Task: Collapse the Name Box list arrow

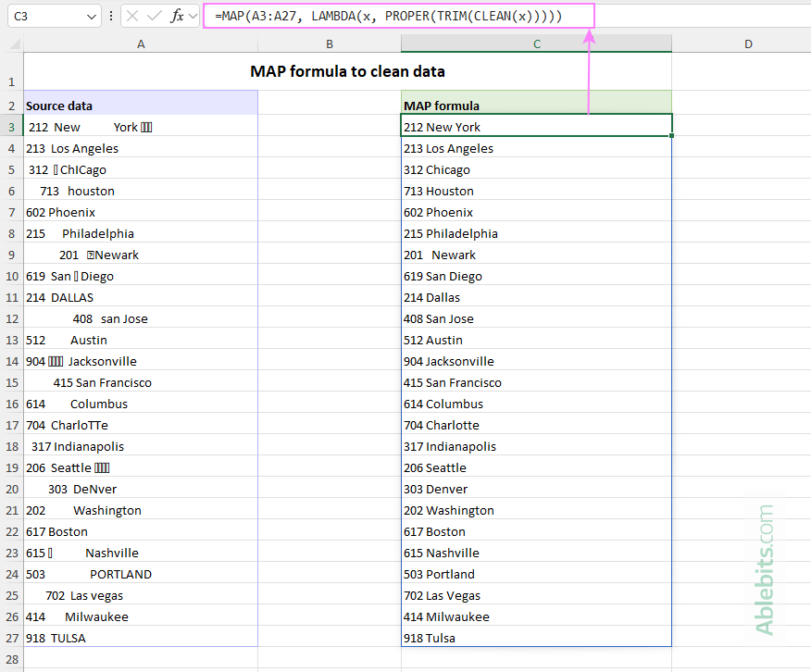Action: coord(90,16)
